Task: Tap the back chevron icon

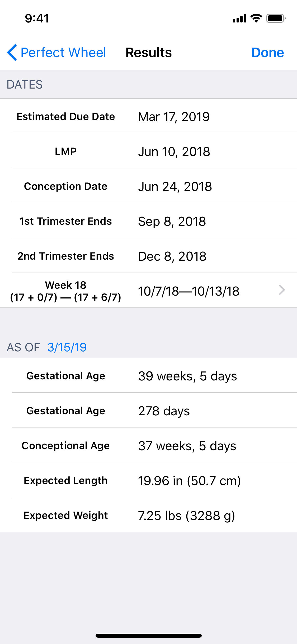Action: point(12,52)
